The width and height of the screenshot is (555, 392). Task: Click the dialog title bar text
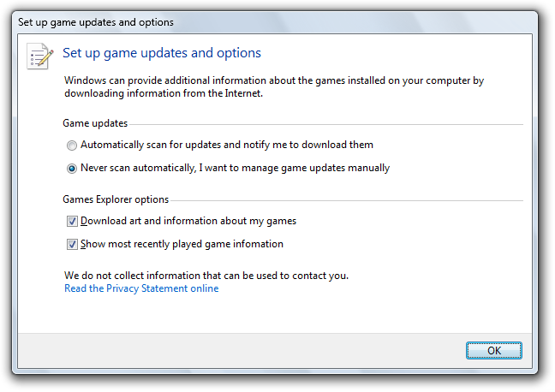[95, 21]
